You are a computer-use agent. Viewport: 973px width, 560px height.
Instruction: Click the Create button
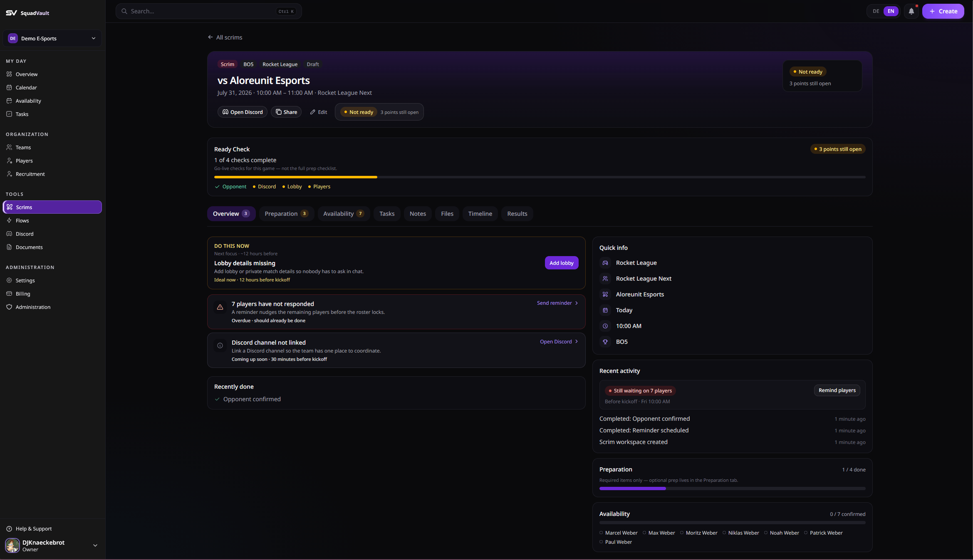tap(943, 11)
